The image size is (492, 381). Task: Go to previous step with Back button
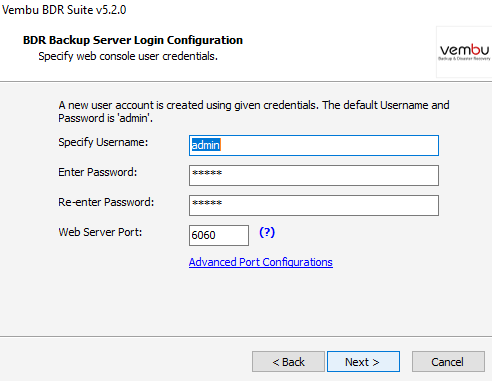point(288,361)
